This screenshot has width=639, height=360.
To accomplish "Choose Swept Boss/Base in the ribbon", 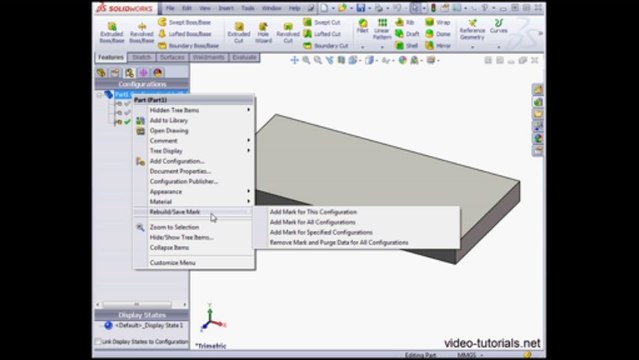I will 185,22.
